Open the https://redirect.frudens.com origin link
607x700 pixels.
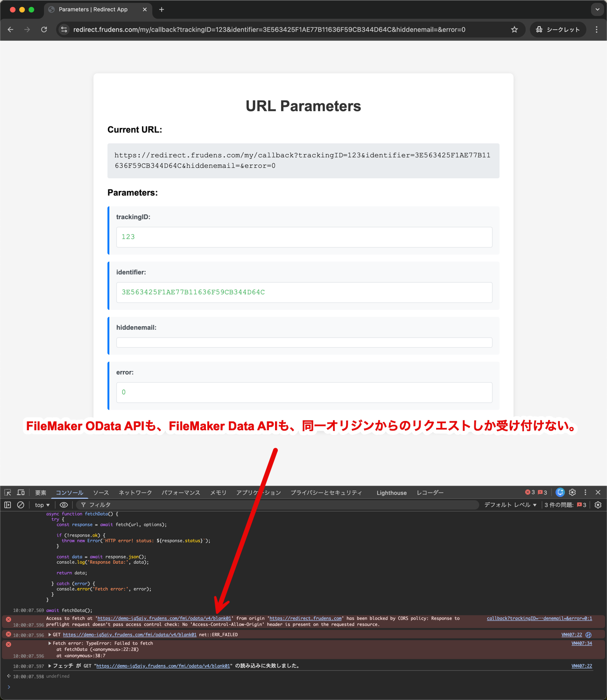click(x=305, y=618)
